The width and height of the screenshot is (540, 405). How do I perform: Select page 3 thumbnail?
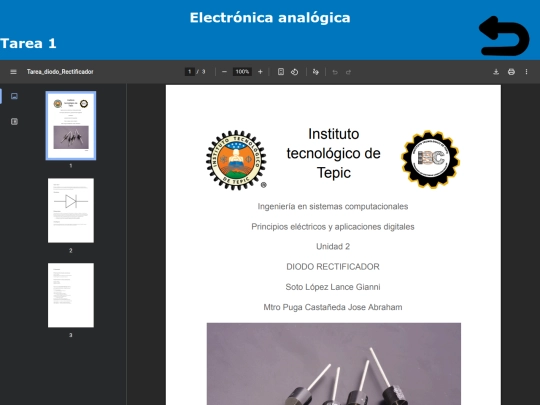click(71, 295)
